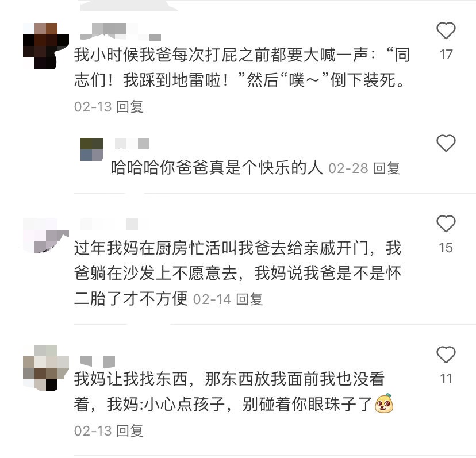Open username above the 我妈让我找东西 comment

coord(98,361)
